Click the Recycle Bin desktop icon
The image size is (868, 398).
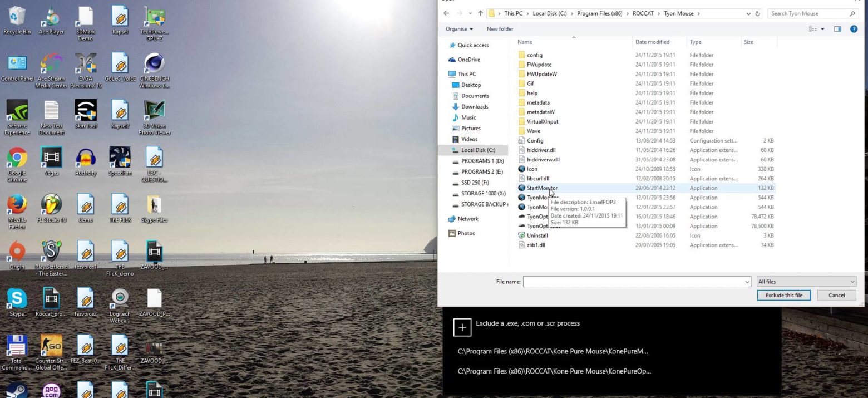coord(17,20)
